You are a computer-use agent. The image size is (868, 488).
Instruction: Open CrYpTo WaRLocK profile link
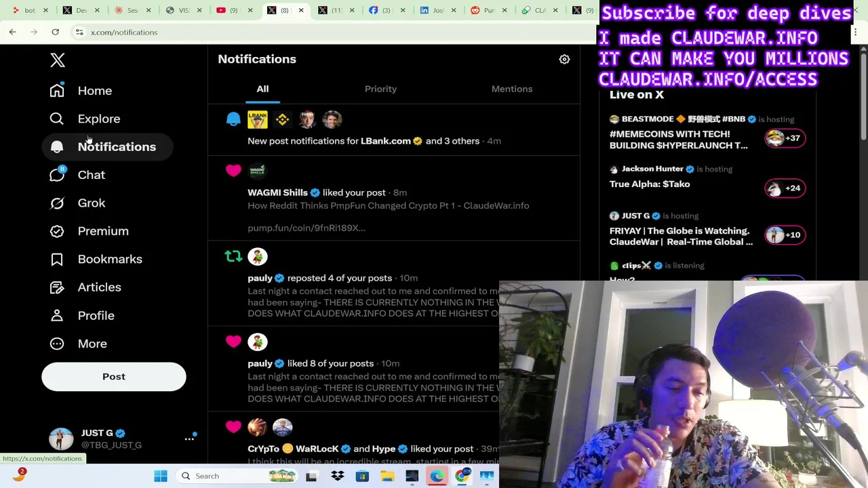(x=293, y=449)
